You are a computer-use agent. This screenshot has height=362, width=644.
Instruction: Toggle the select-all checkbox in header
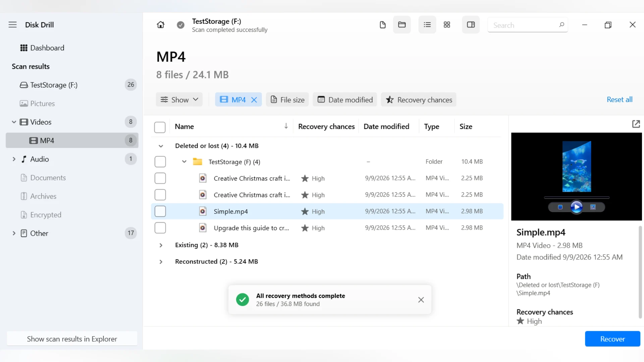pos(160,127)
